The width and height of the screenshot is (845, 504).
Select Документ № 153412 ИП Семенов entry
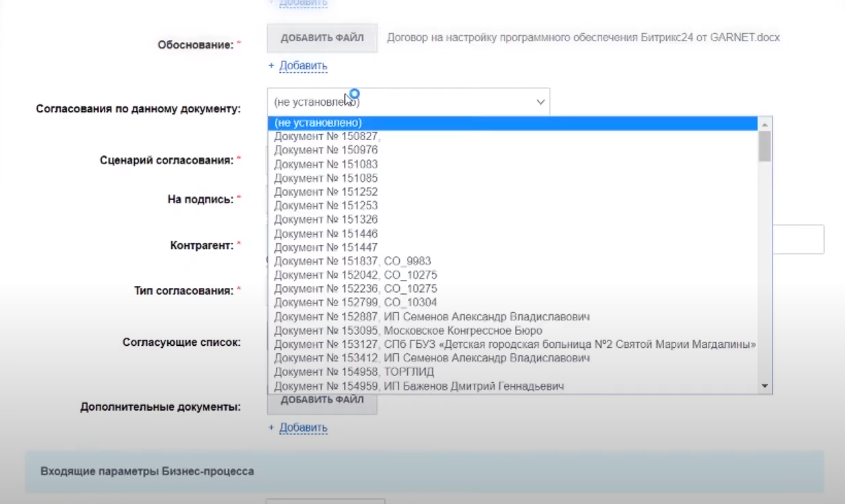click(512, 358)
